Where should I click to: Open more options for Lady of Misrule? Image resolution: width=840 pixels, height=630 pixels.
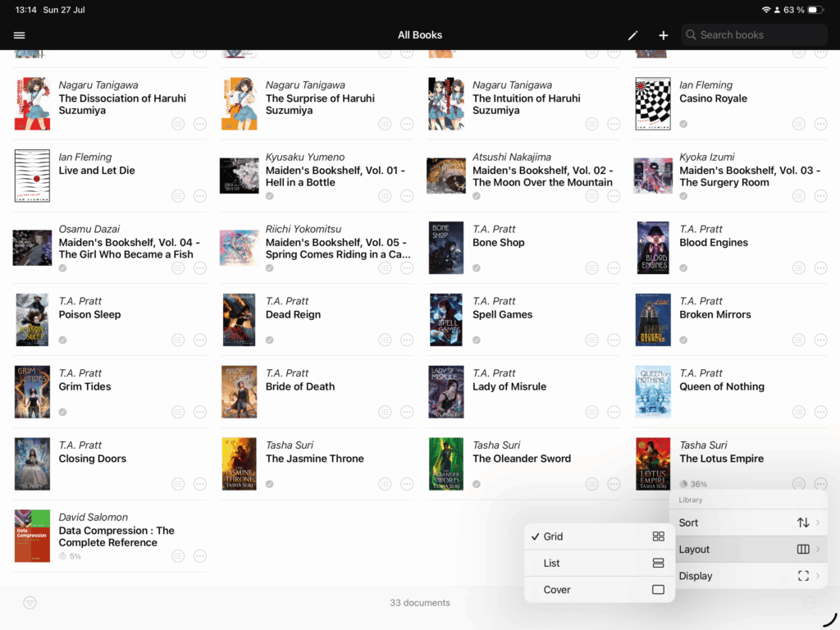coord(614,412)
